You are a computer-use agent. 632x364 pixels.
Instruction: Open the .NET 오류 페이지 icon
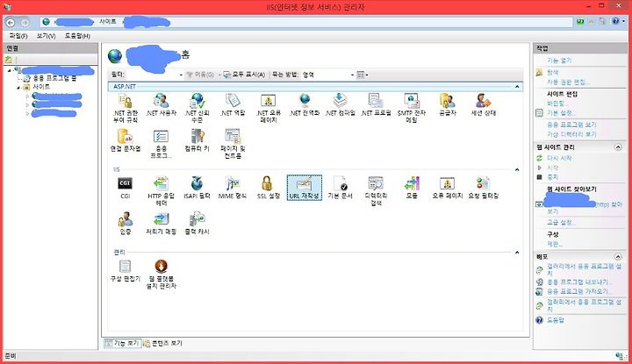[x=269, y=108]
